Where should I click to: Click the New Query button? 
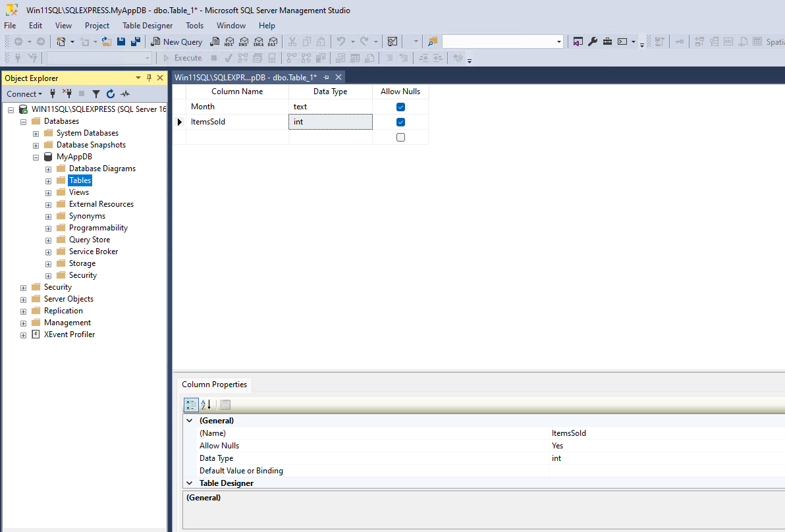tap(176, 41)
